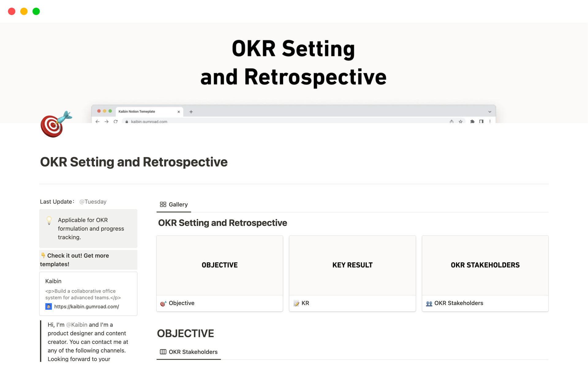Click the @Kaibin mention

(x=77, y=324)
